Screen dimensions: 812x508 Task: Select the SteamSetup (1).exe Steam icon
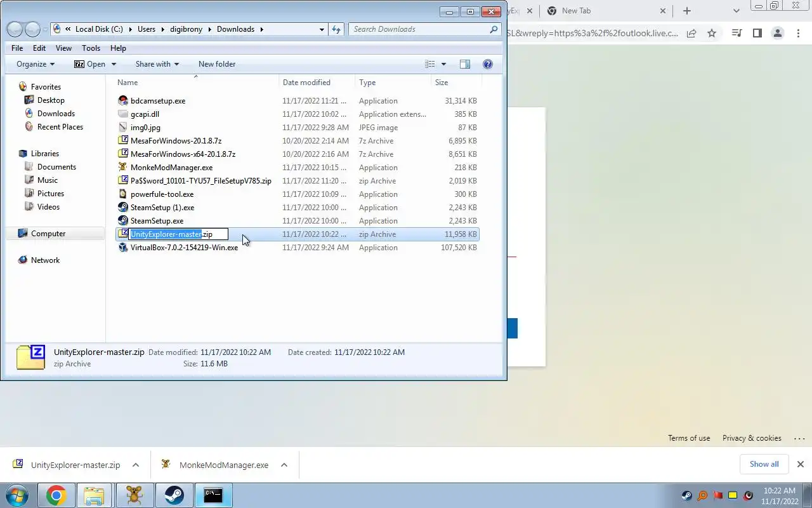click(123, 208)
